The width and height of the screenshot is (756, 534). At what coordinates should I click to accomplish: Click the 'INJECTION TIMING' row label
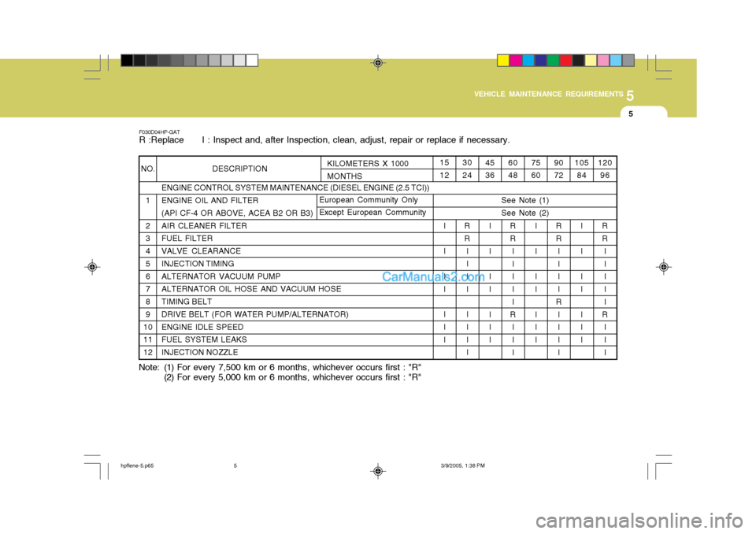[197, 264]
